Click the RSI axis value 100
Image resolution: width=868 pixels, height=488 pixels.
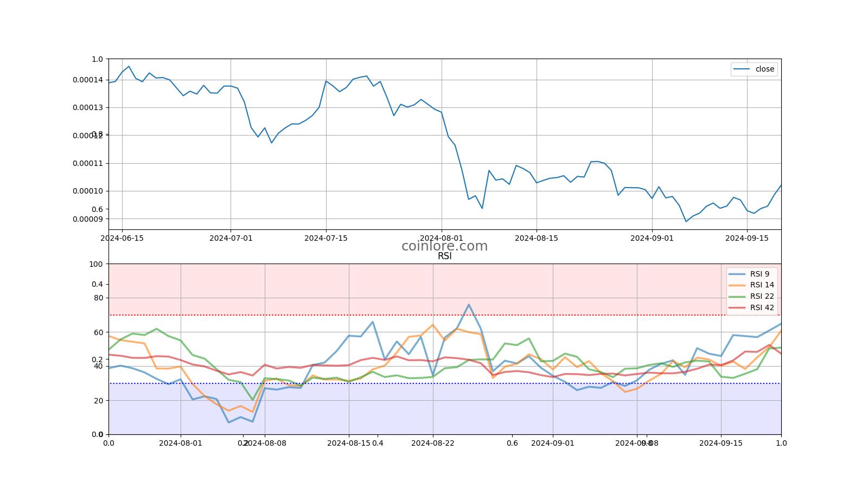coord(96,264)
